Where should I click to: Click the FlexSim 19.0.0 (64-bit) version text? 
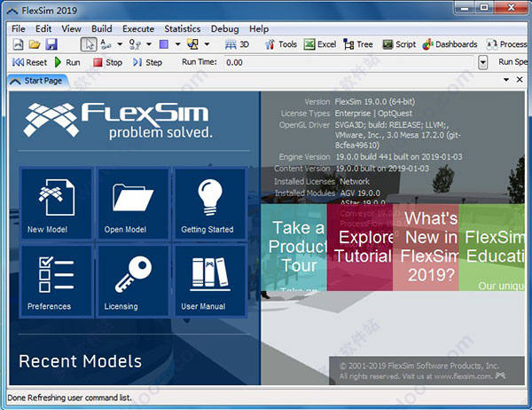pos(375,101)
